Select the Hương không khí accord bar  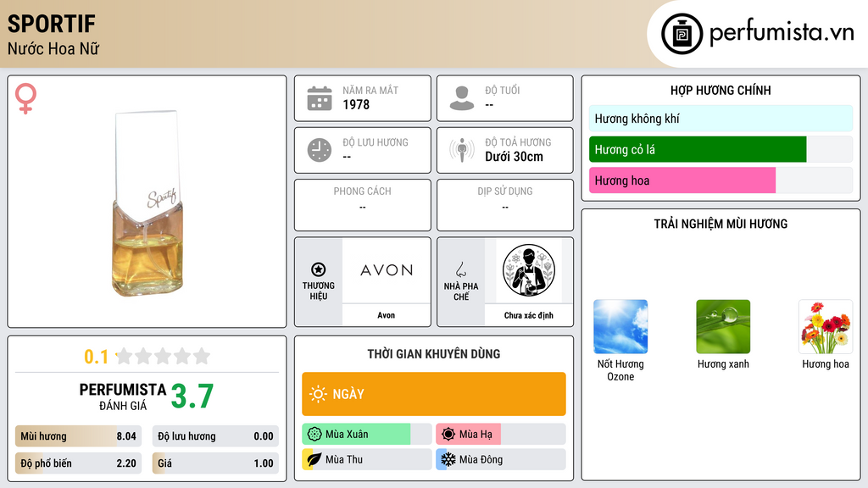click(x=721, y=119)
